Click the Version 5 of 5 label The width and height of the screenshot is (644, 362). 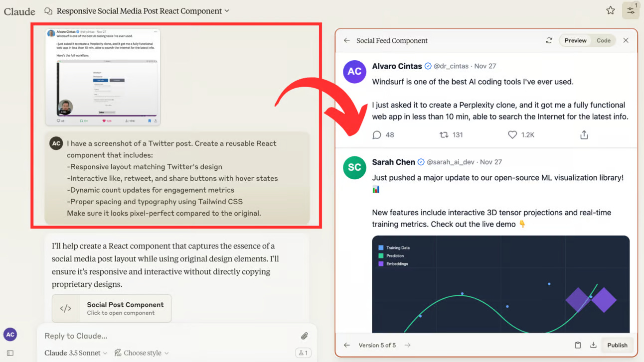[x=377, y=345]
